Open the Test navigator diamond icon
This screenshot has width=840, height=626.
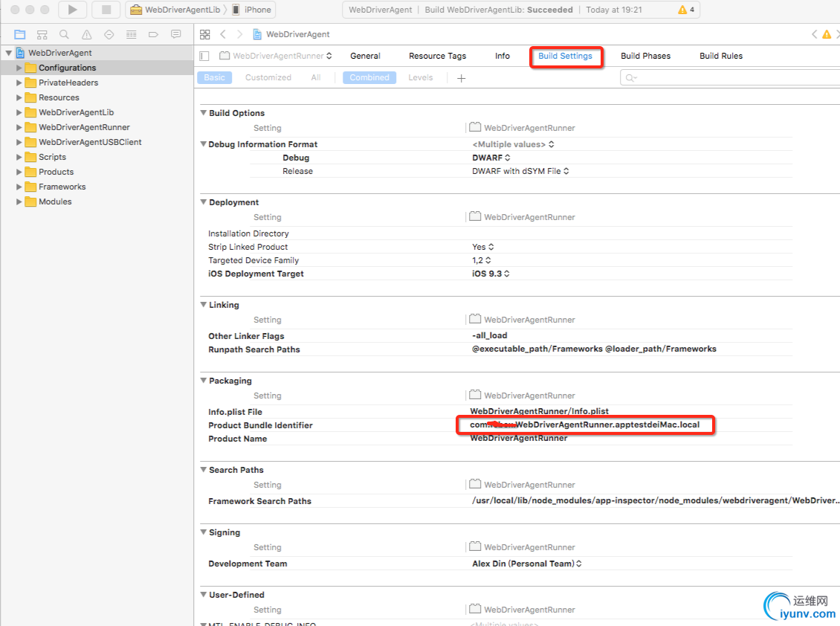tap(109, 35)
